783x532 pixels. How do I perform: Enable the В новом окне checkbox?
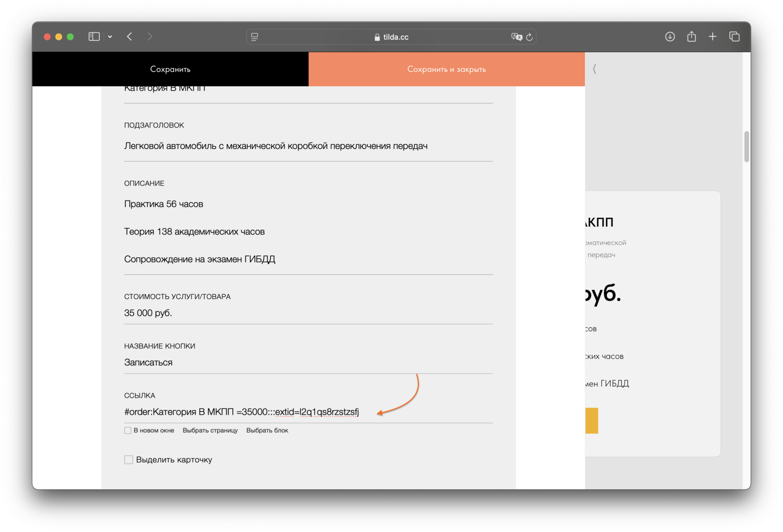coord(128,430)
